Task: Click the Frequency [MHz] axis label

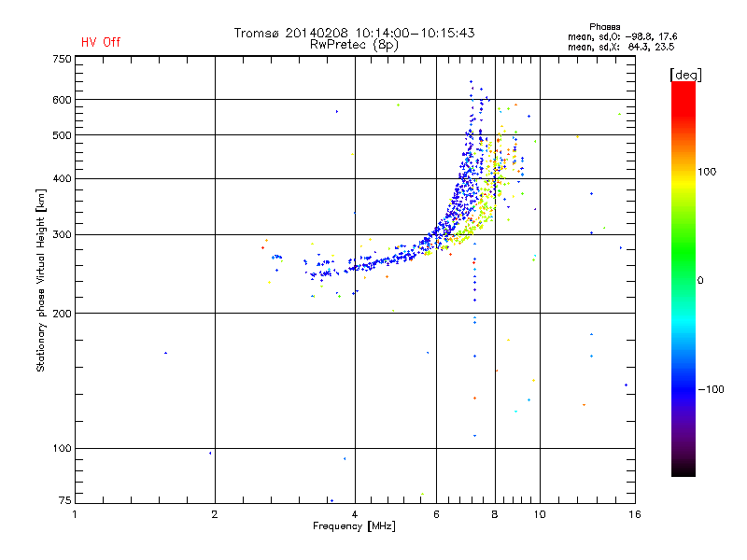Action: coord(354,527)
